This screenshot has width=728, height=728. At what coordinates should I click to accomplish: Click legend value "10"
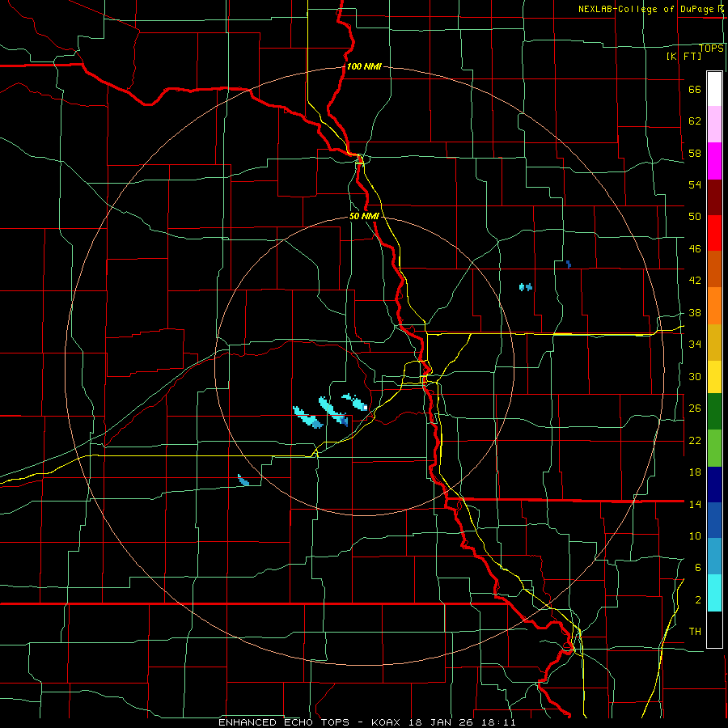click(x=695, y=535)
